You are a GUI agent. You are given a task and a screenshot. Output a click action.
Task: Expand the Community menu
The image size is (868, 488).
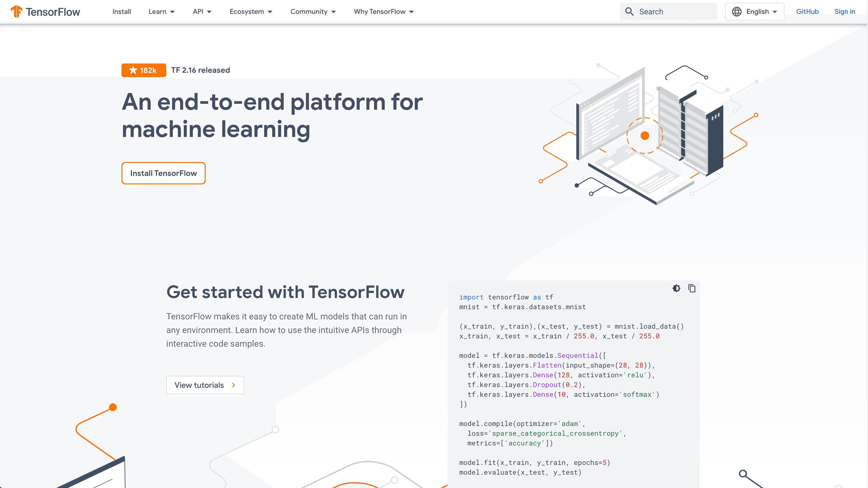[313, 11]
